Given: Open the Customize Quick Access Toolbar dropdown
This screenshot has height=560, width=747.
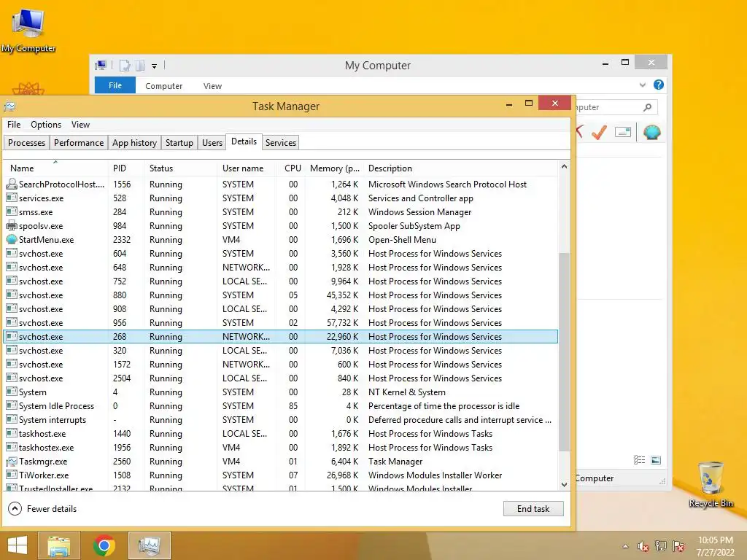Looking at the screenshot, I should tap(155, 66).
